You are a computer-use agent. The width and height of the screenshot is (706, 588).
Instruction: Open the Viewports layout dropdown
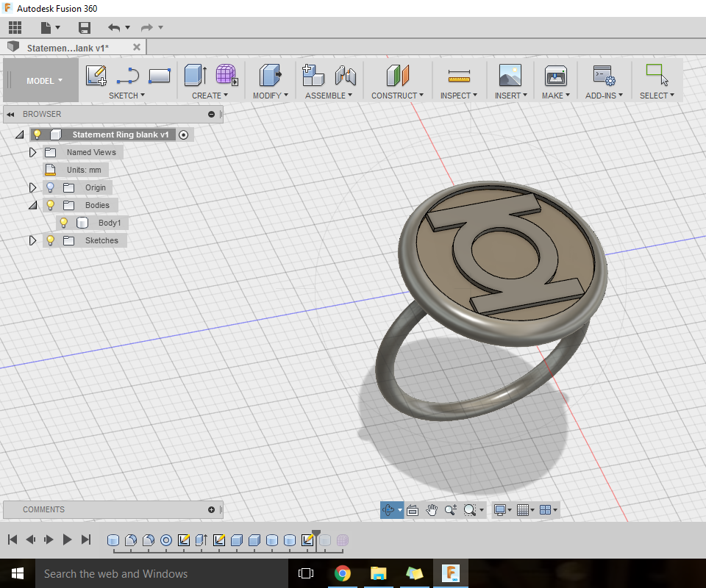[549, 509]
